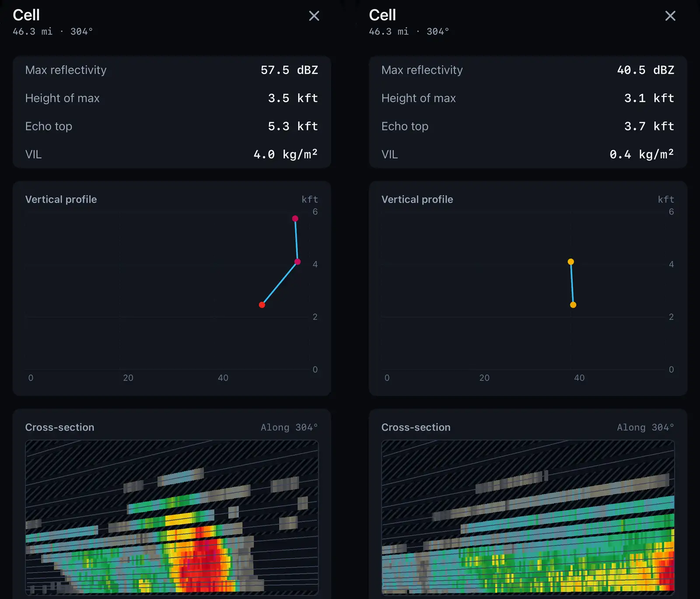
Task: Click the left panel 'Along 304°' label
Action: coord(289,427)
